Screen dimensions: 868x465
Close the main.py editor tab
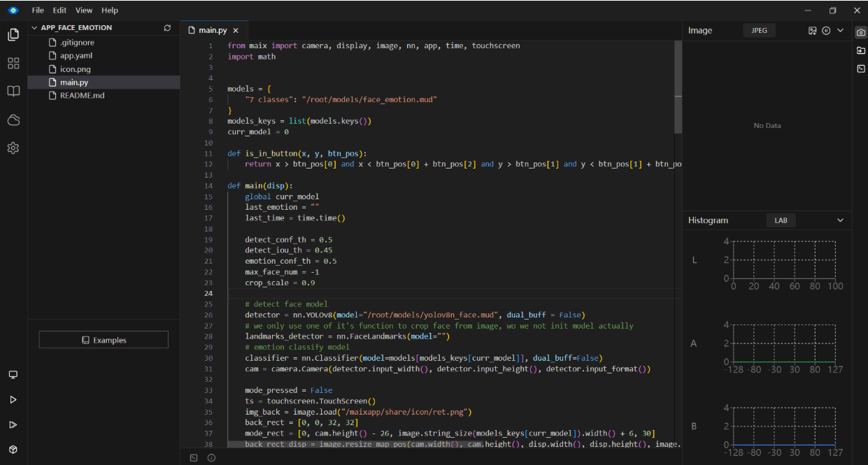coord(236,31)
